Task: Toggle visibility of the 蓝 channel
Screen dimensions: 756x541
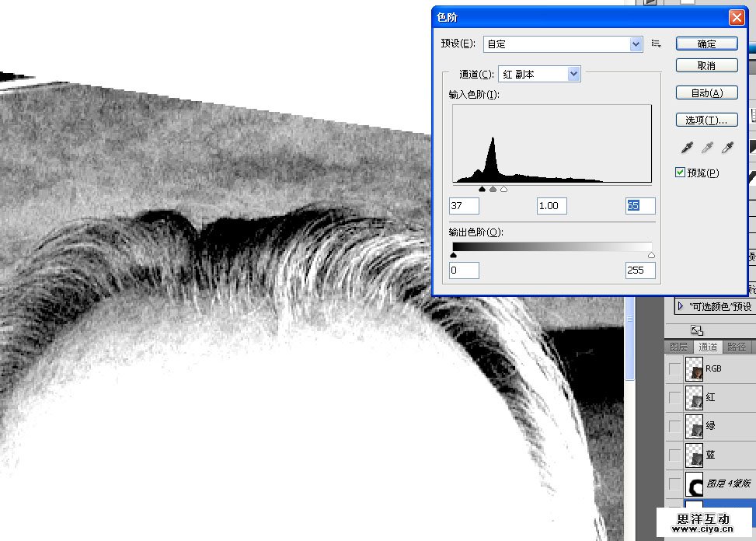Action: click(674, 455)
